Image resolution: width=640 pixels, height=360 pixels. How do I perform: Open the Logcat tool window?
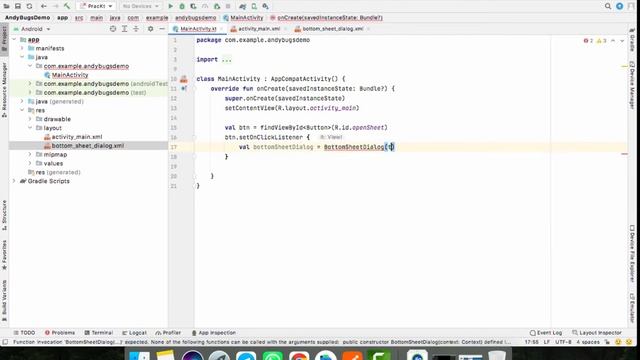(x=134, y=333)
